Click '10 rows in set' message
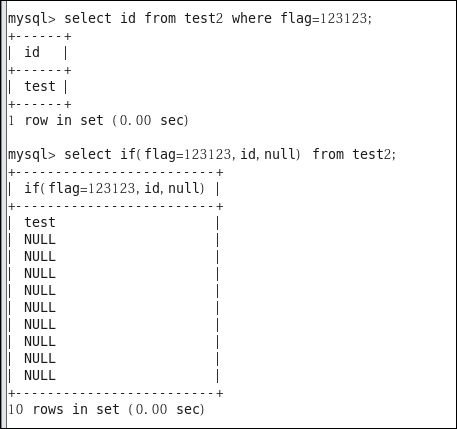The image size is (457, 429). [x=64, y=409]
